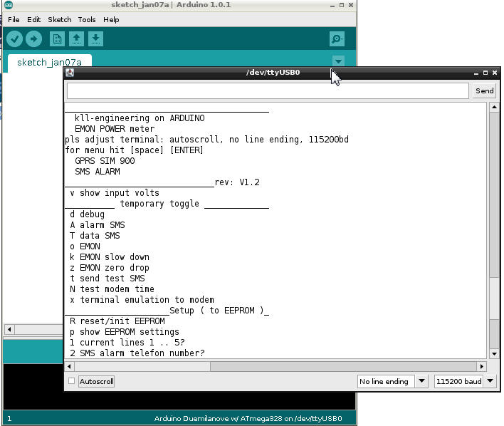Image resolution: width=504 pixels, height=426 pixels.
Task: Click the Java icon on serial window
Action: [70, 73]
